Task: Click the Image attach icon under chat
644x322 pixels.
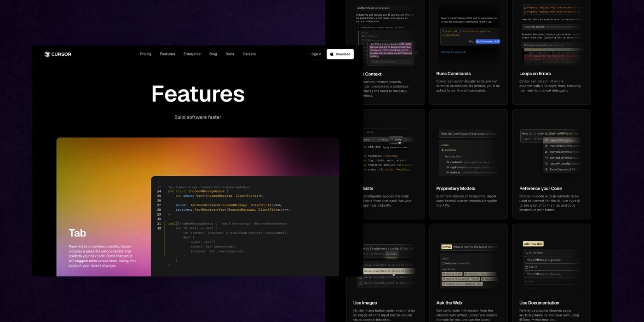Action: tap(388, 254)
